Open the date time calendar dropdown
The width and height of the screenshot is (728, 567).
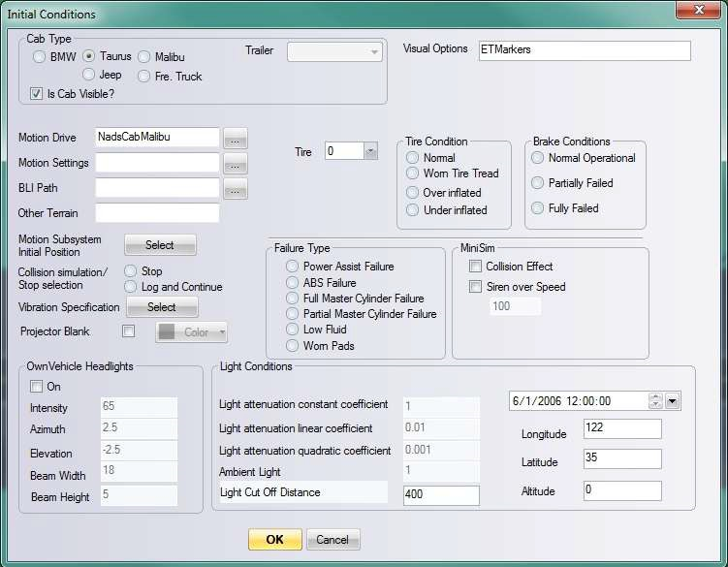coord(673,401)
